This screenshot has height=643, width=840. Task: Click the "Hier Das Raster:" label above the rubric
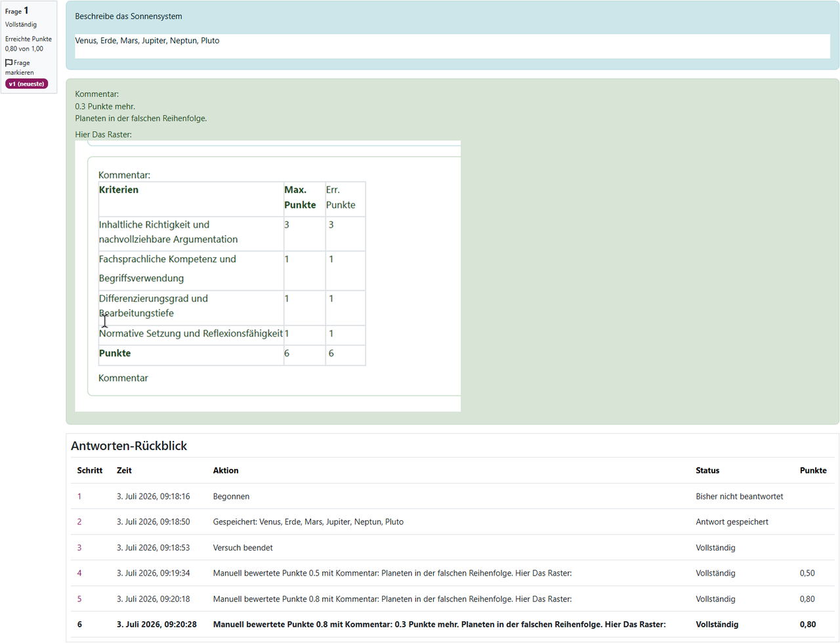click(x=103, y=135)
